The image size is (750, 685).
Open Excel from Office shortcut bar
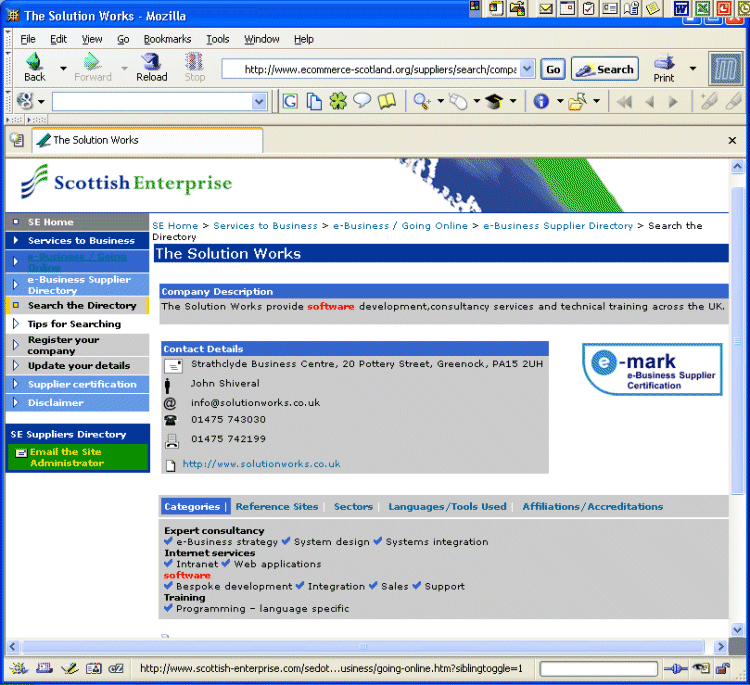click(x=703, y=8)
